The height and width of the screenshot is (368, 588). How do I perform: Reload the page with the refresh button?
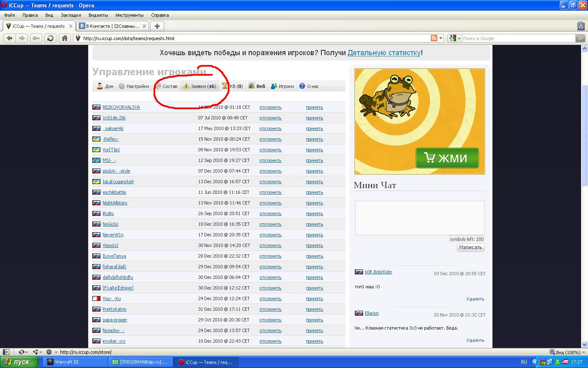(x=50, y=38)
